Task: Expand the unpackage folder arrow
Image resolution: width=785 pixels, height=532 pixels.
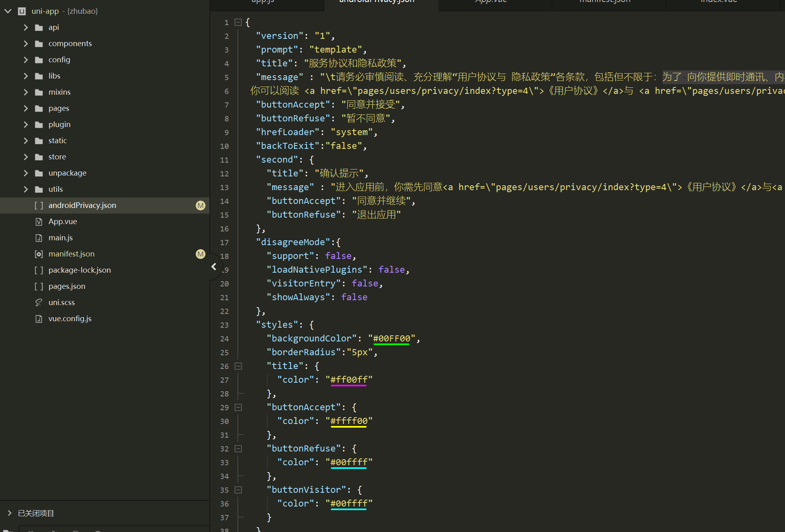Action: click(x=26, y=173)
